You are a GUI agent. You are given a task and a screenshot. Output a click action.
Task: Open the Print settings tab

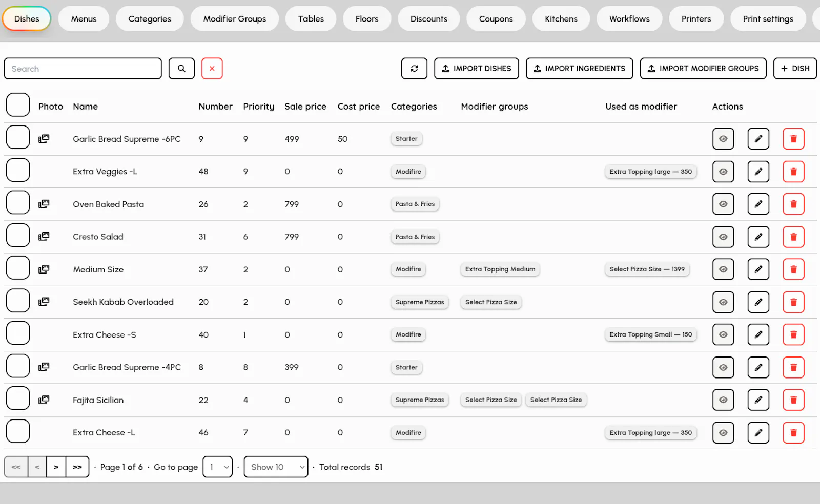coord(768,19)
